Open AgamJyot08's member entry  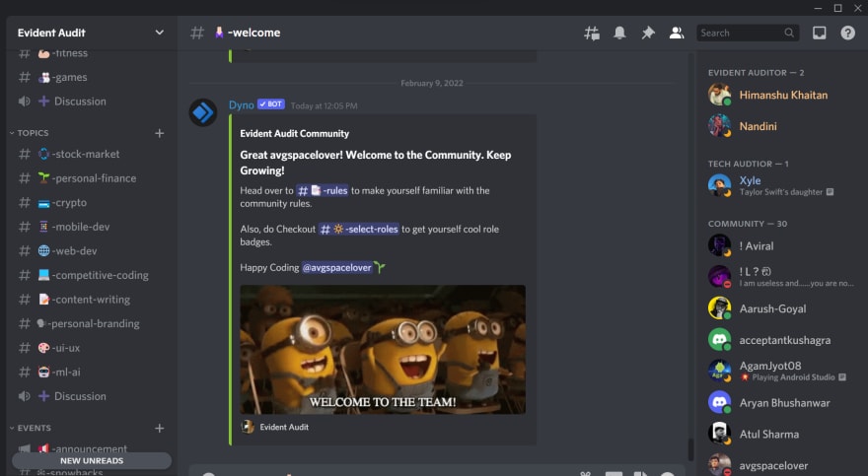[780, 371]
